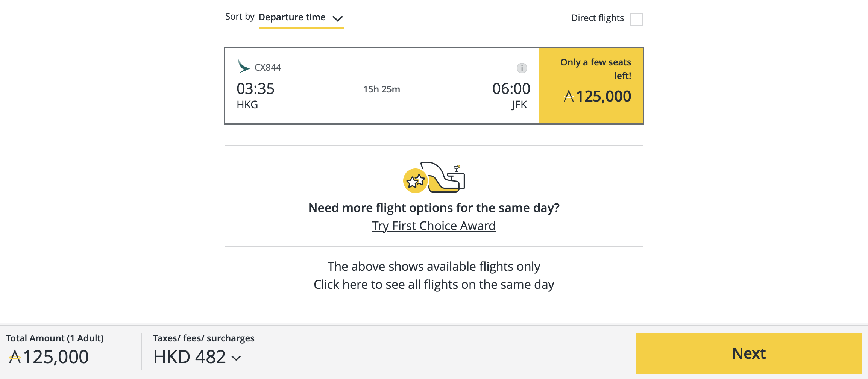Open the Sort by dropdown

(x=301, y=17)
